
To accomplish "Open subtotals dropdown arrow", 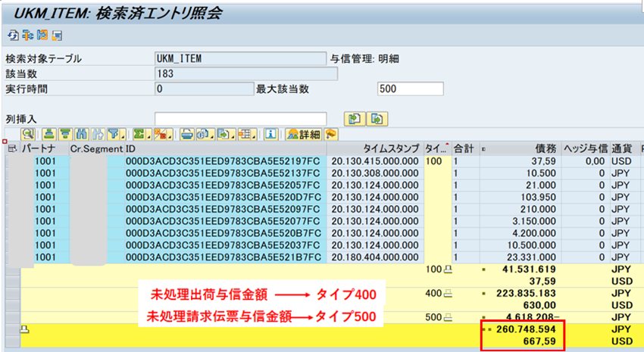I will [x=170, y=136].
